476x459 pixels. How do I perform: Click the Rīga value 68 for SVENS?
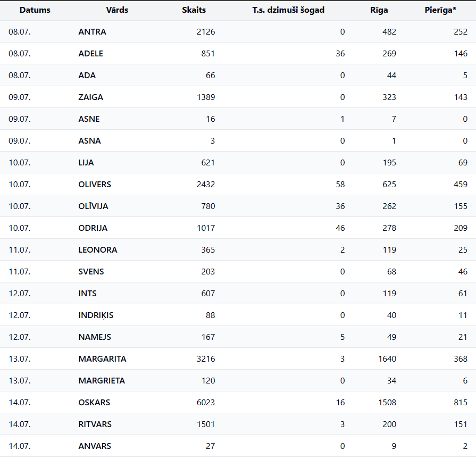click(x=391, y=272)
